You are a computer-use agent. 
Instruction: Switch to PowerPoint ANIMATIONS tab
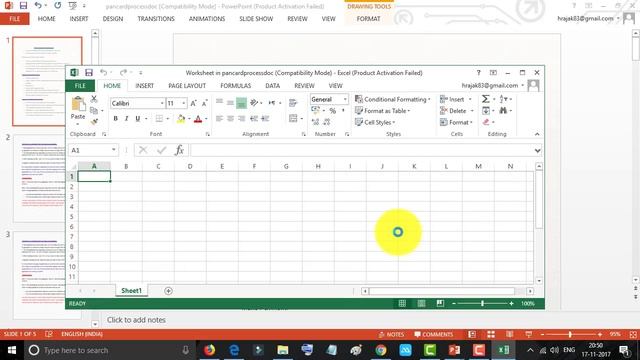coord(207,19)
